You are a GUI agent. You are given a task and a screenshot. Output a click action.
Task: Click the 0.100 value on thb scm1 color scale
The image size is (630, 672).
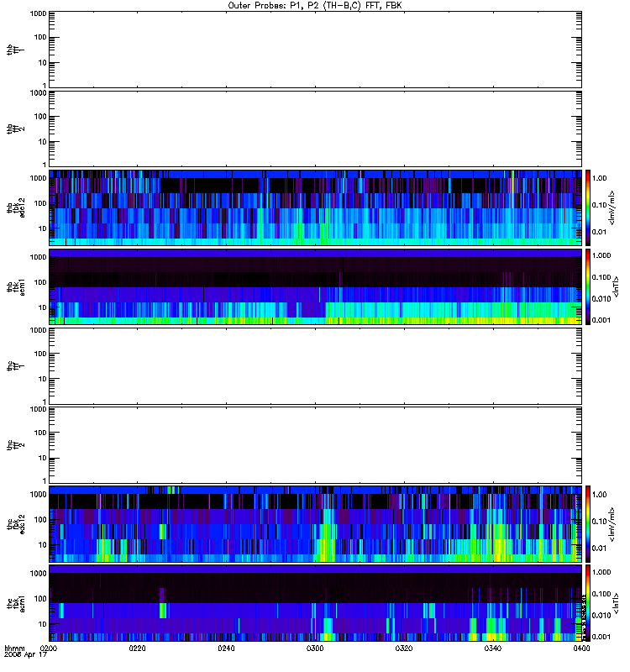pyautogui.click(x=601, y=277)
